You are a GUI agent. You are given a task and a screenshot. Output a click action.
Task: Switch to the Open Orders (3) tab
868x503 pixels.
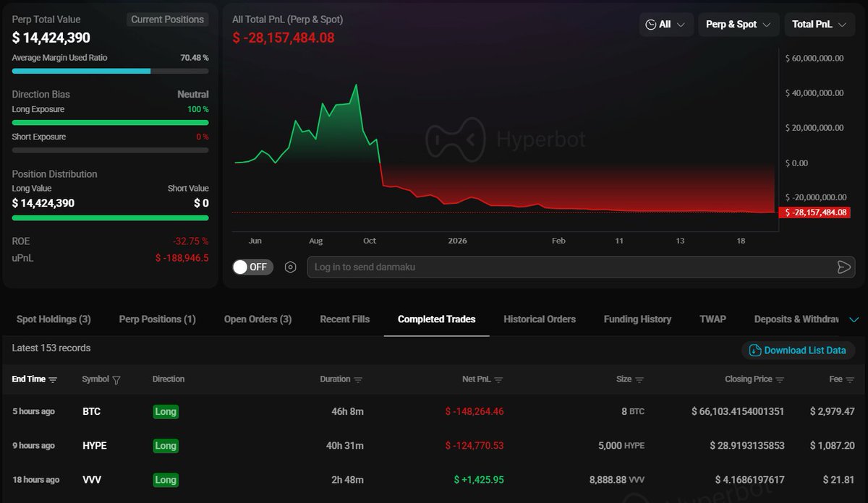258,319
